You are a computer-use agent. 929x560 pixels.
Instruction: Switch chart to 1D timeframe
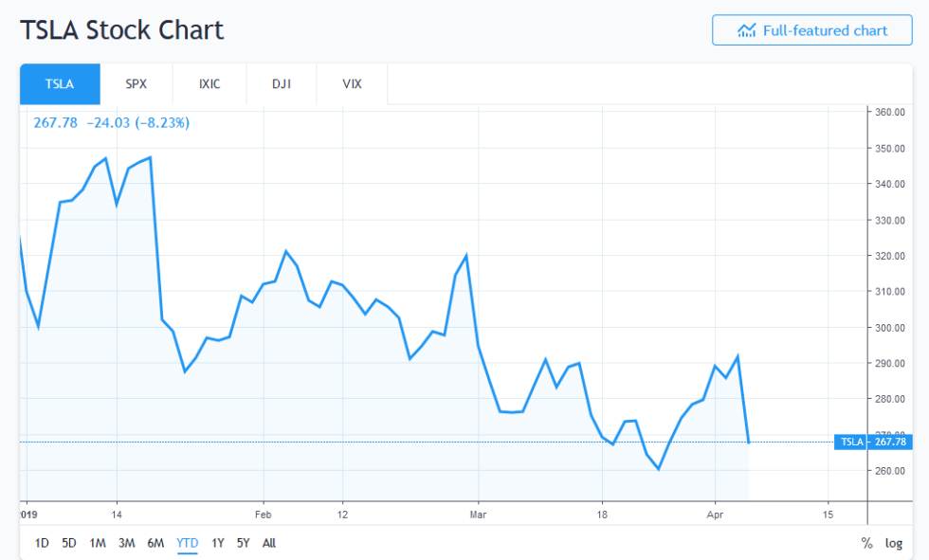41,543
